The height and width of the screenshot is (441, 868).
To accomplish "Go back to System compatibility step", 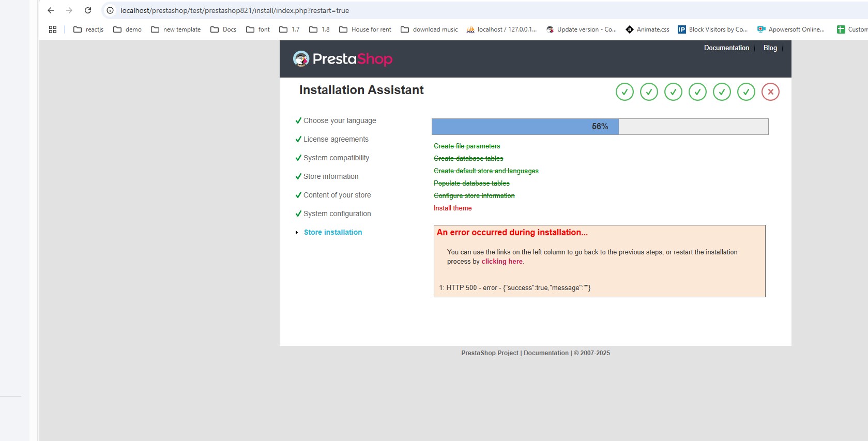I will pos(336,158).
